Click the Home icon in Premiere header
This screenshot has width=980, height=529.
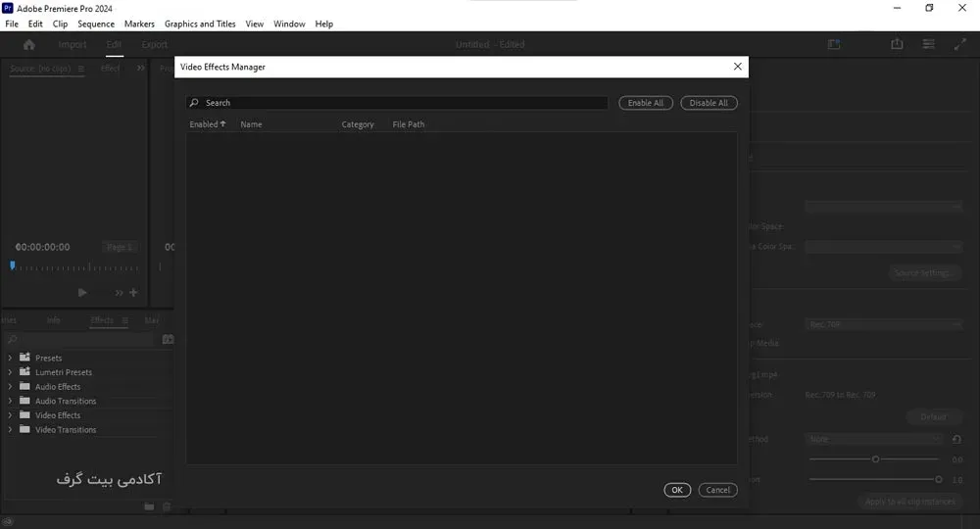coord(28,44)
